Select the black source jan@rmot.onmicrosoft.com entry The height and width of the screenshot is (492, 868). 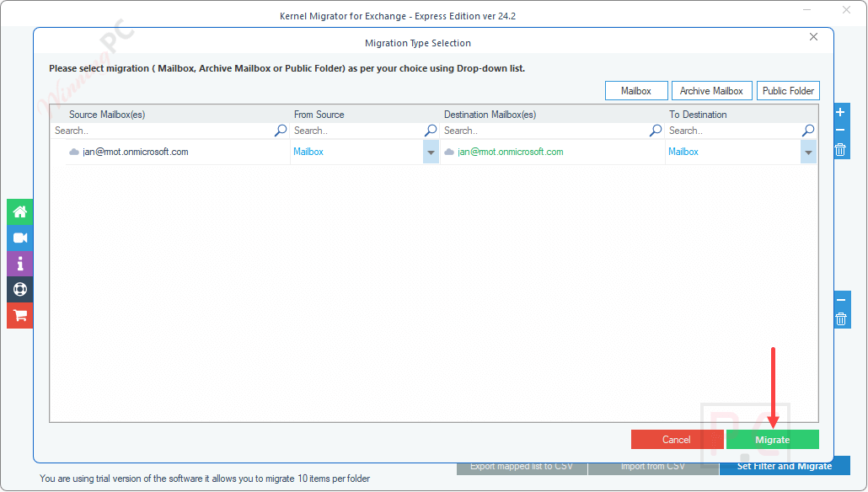click(136, 152)
